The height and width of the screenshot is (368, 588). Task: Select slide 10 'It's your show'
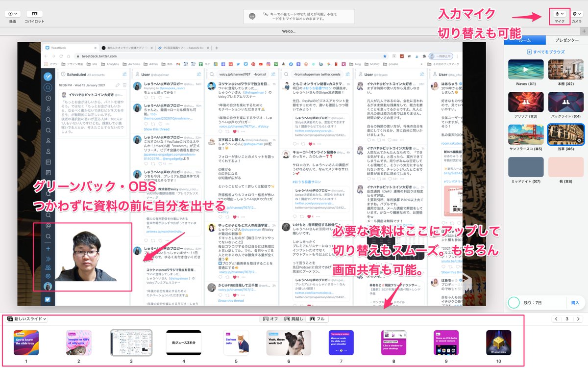point(498,342)
